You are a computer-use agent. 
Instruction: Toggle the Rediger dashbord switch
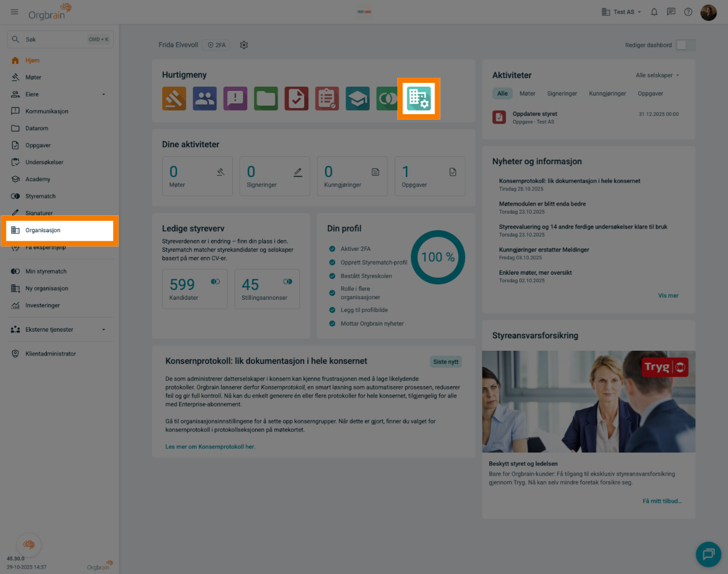click(685, 45)
